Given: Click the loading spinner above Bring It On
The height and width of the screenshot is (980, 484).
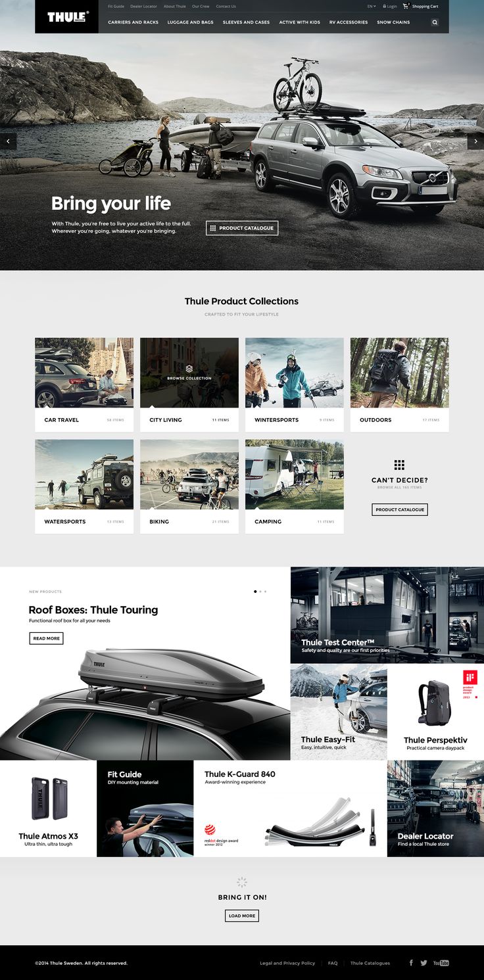Looking at the screenshot, I should pos(242,882).
